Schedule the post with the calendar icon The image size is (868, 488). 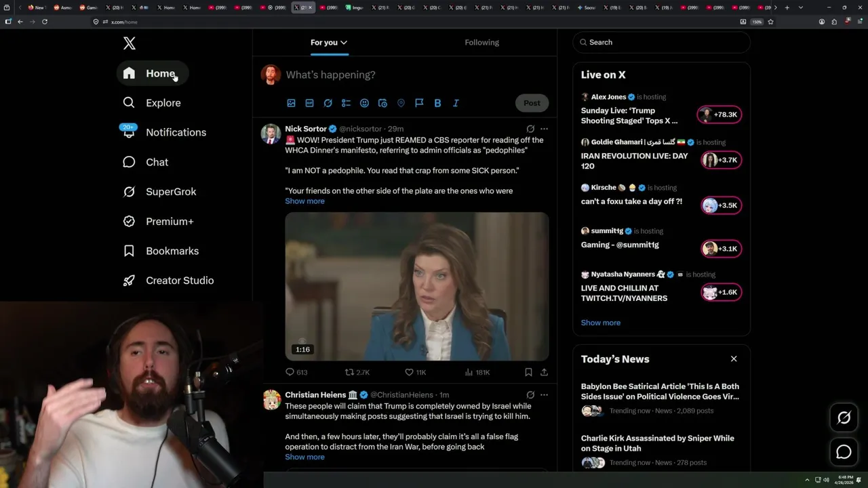[x=382, y=103]
